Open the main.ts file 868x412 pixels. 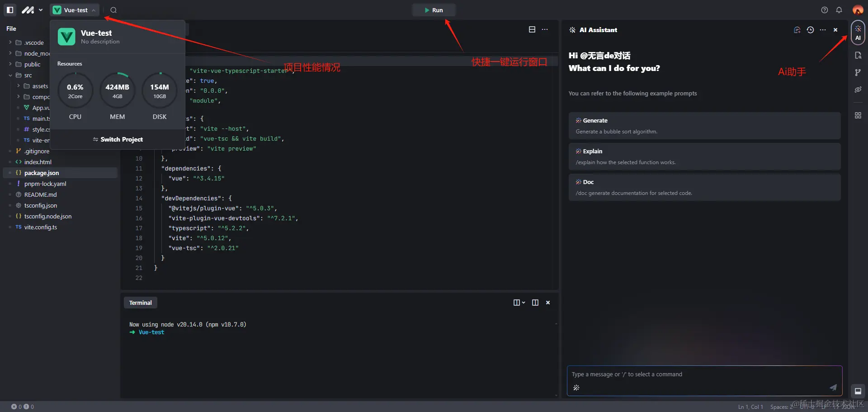point(36,118)
